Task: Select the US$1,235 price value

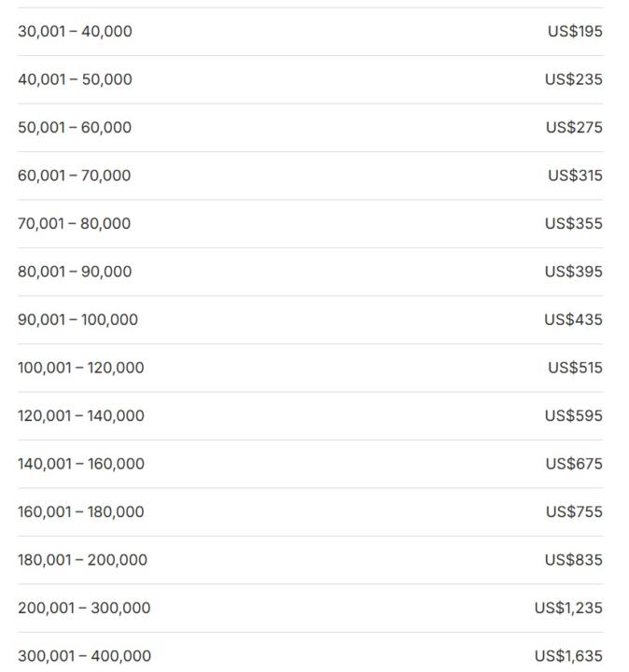Action: [x=568, y=609]
